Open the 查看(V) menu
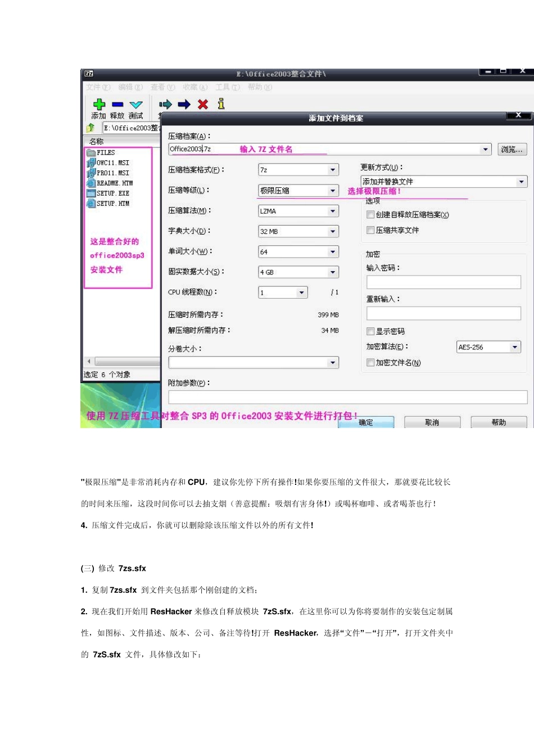Image resolution: width=534 pixels, height=756 pixels. tap(163, 87)
